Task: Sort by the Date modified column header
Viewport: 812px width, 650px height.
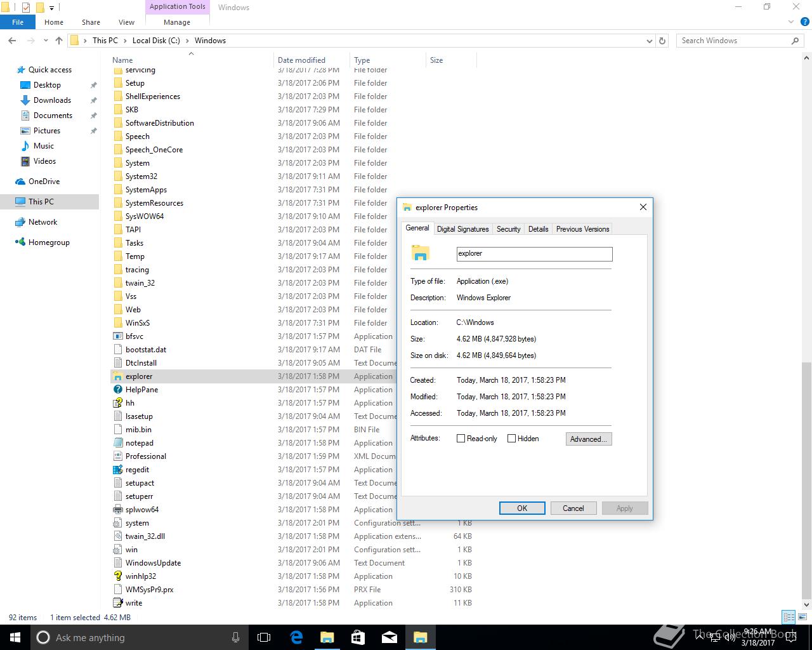Action: (x=301, y=60)
